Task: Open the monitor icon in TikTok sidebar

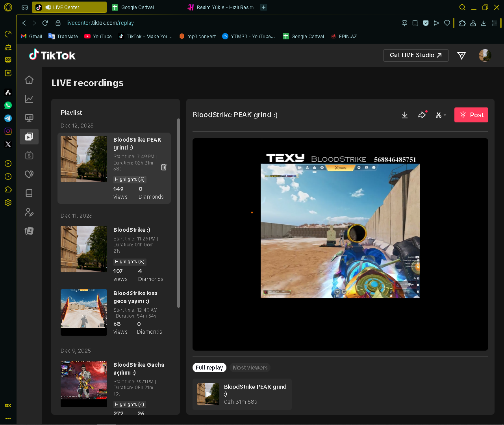Action: 29,118
